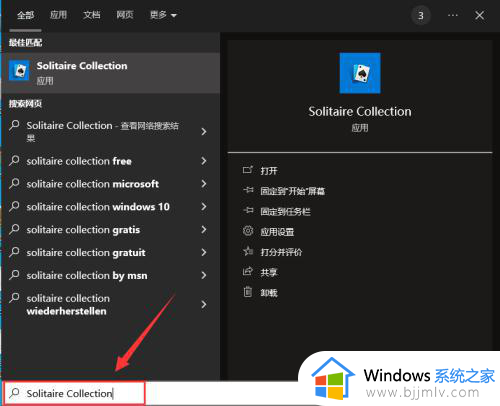The image size is (500, 406).
Task: Click the open-window icon beside 打开
Action: coord(248,170)
